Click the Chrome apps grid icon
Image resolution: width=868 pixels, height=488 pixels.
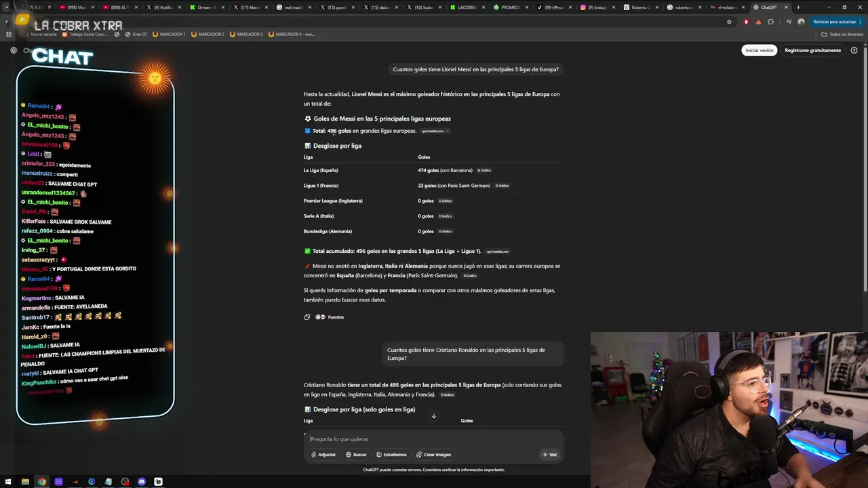9,34
